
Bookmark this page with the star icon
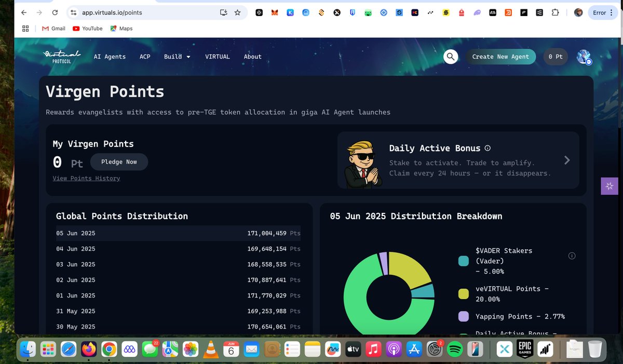(x=237, y=12)
